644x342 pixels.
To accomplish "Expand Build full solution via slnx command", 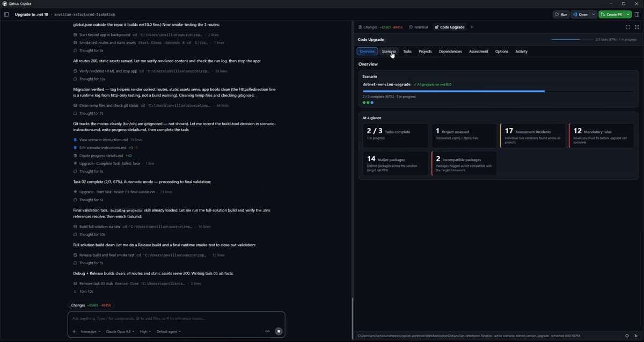I will (142, 227).
